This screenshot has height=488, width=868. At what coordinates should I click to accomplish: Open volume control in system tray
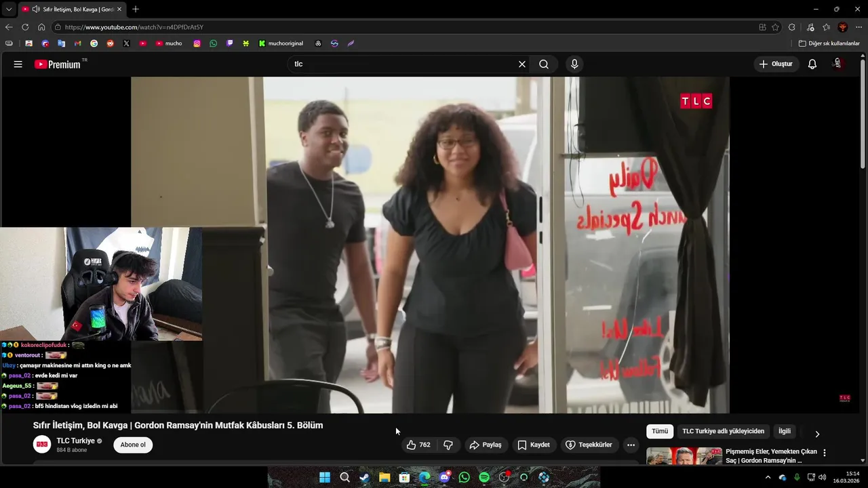822,477
